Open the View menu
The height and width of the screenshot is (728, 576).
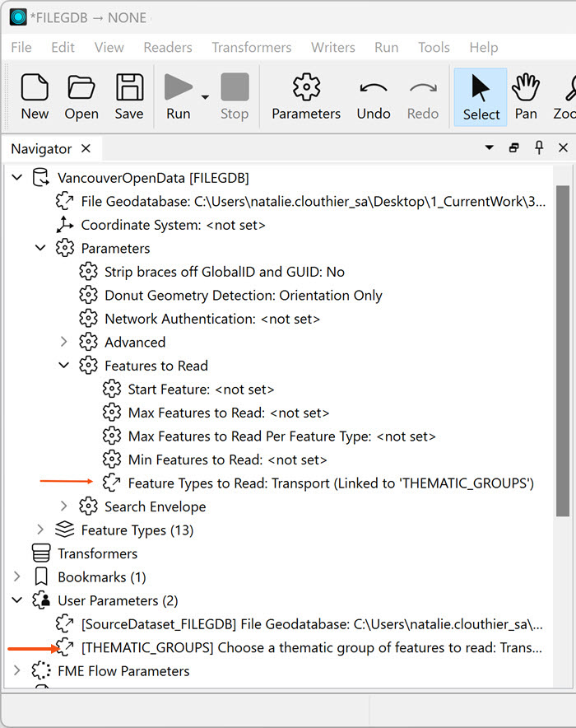pos(109,48)
